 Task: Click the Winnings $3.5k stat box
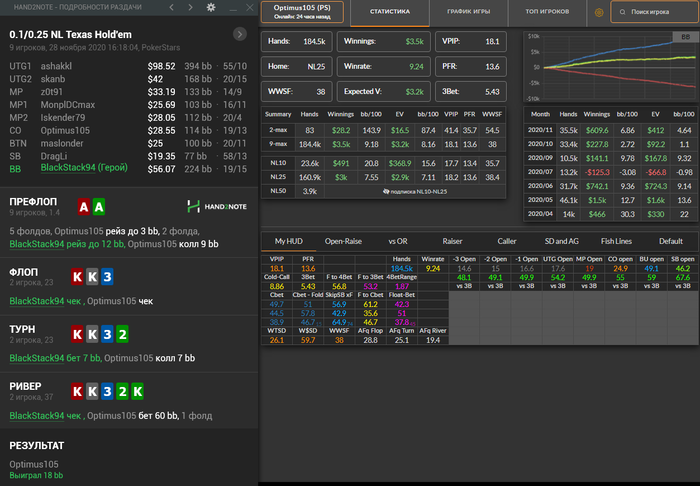pyautogui.click(x=383, y=42)
